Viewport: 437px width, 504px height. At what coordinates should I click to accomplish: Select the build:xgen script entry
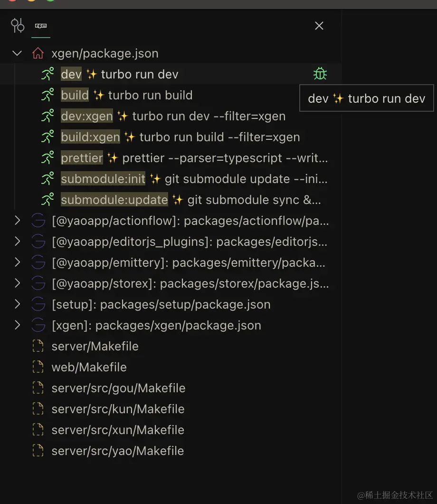(x=180, y=137)
